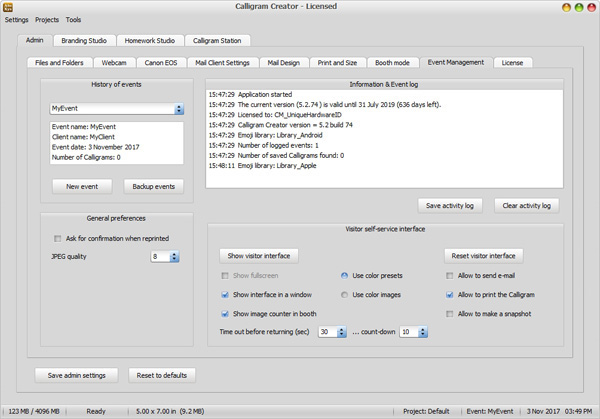The height and width of the screenshot is (419, 600).
Task: Click Reset to defaults button
Action: click(162, 375)
